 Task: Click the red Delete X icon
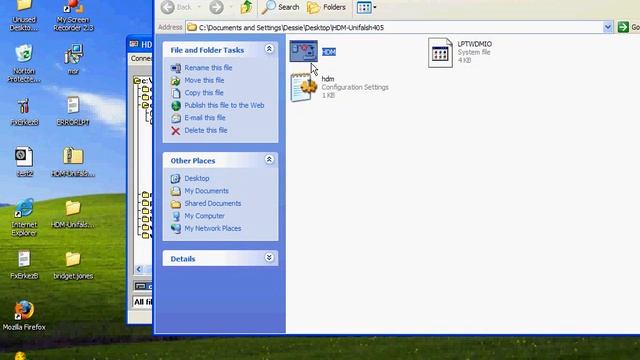[176, 131]
